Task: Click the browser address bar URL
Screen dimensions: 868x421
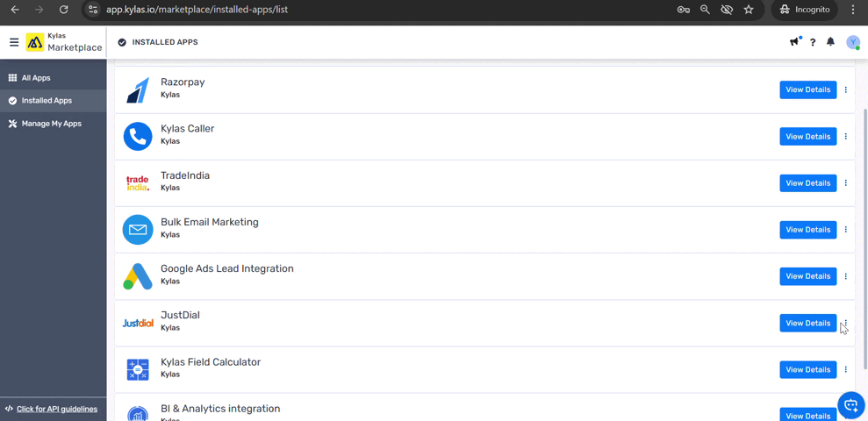Action: click(x=197, y=10)
